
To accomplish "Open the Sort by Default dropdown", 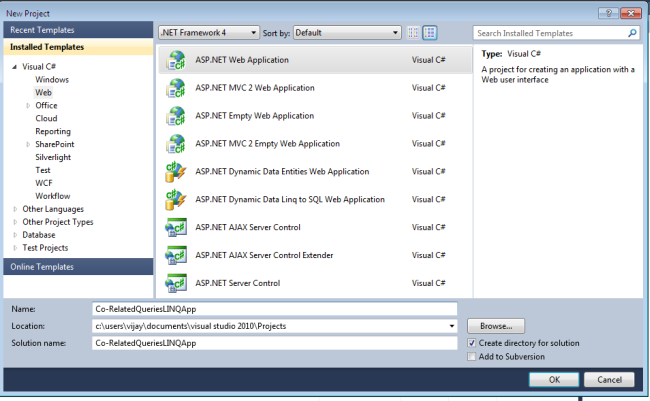I will tap(347, 33).
